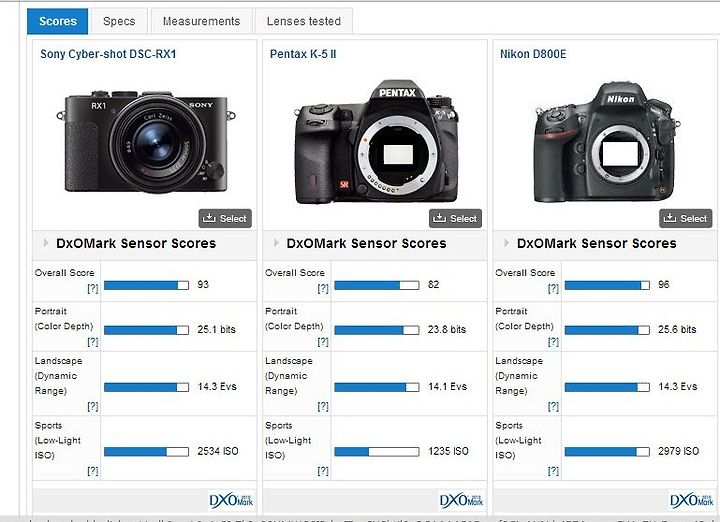This screenshot has height=522, width=720.
Task: Click the DxOMark logo under Nikon column
Action: click(x=692, y=500)
